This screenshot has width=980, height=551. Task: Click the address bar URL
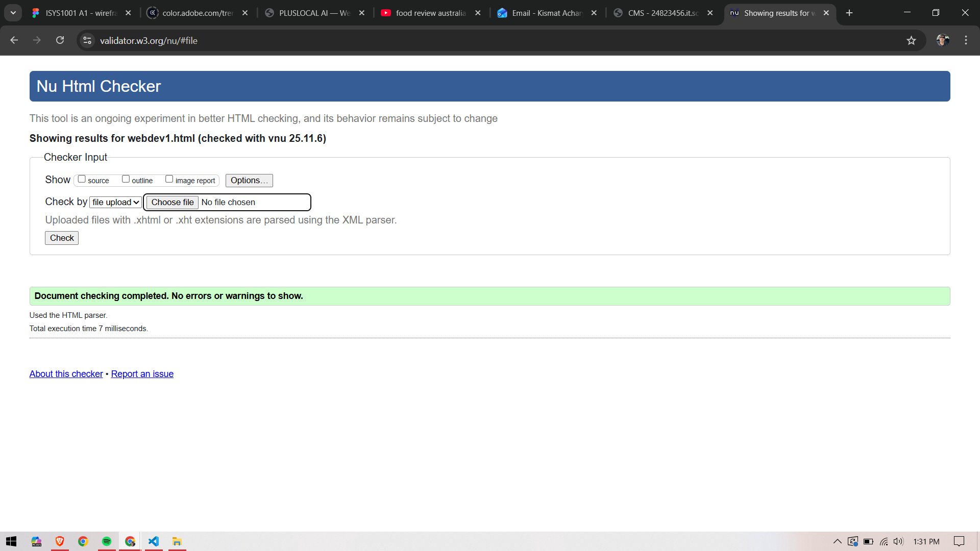click(x=149, y=41)
